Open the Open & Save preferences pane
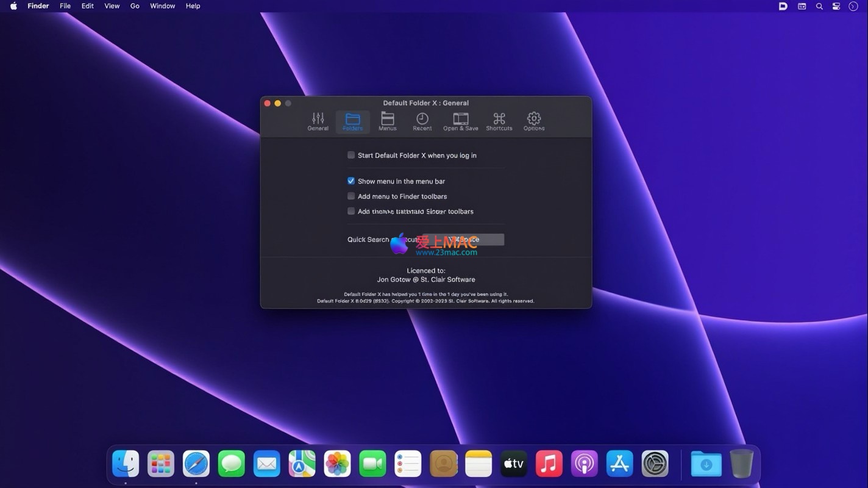The width and height of the screenshot is (868, 488). pyautogui.click(x=460, y=121)
